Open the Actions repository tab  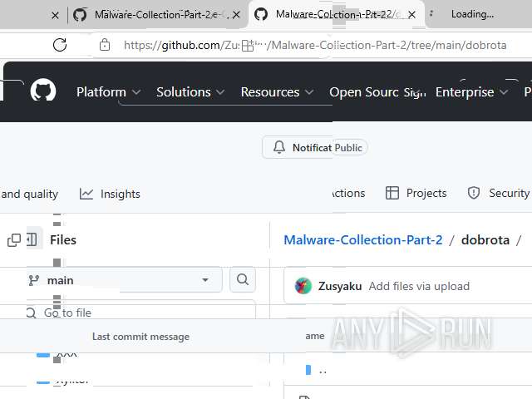coord(348,193)
